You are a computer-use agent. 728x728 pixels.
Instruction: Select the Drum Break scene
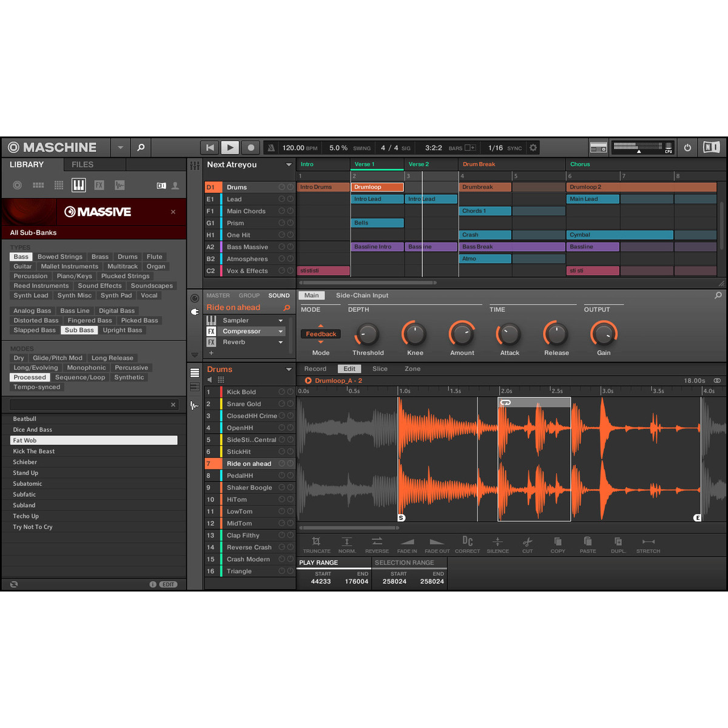(x=479, y=164)
